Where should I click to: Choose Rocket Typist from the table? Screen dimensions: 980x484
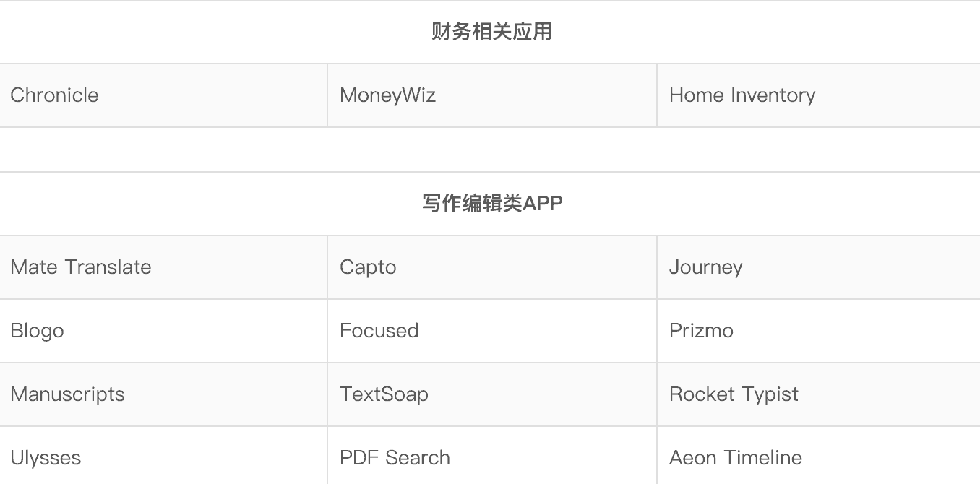[x=734, y=394]
